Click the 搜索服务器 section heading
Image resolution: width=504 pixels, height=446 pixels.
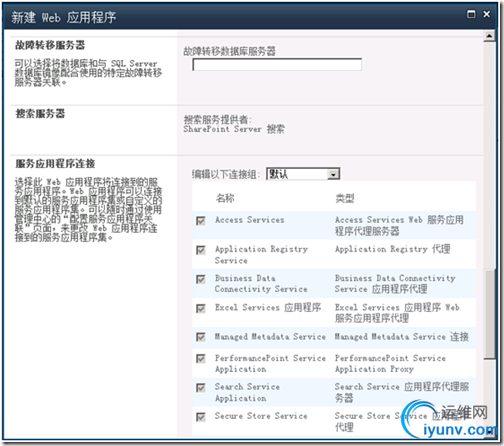40,114
